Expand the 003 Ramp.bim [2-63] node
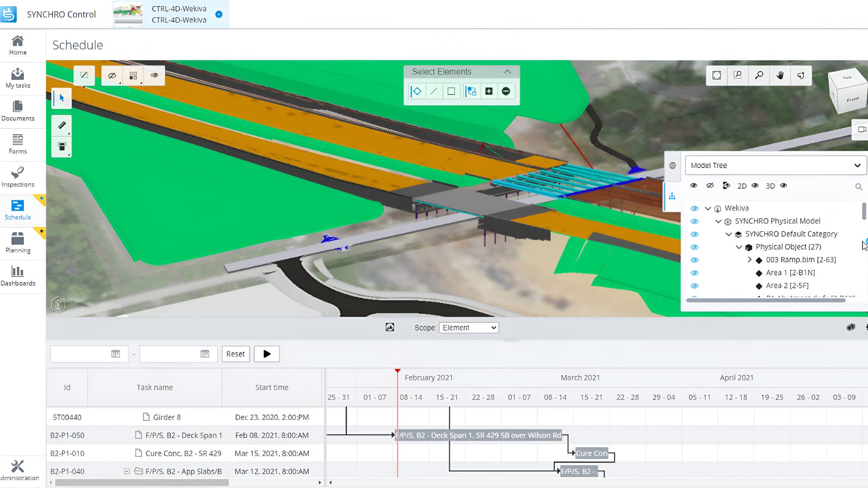The image size is (868, 488). tap(750, 260)
